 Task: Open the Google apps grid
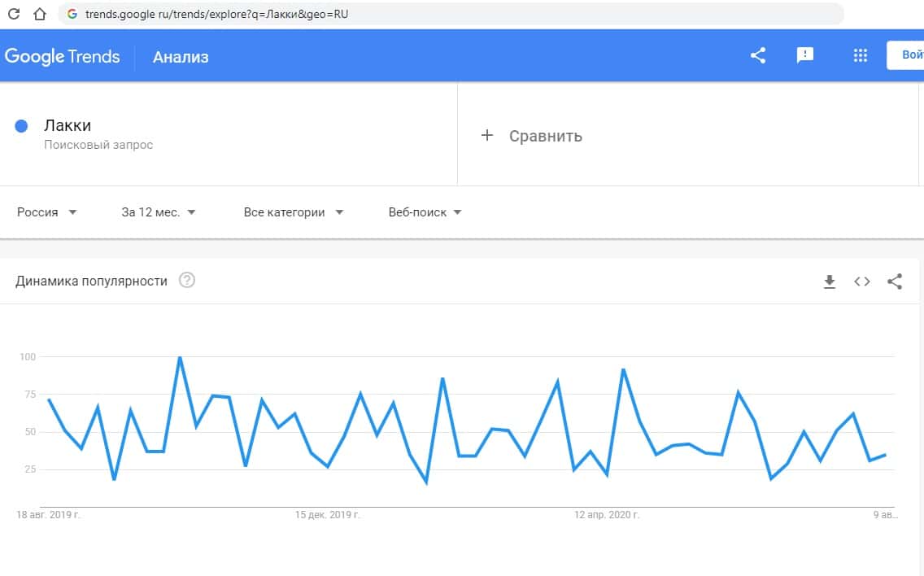pos(861,56)
